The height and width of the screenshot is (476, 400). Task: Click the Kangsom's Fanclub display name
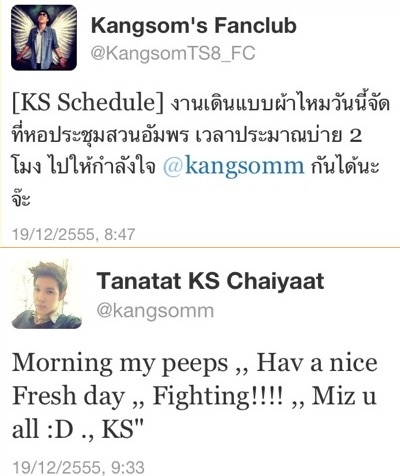[x=194, y=26]
